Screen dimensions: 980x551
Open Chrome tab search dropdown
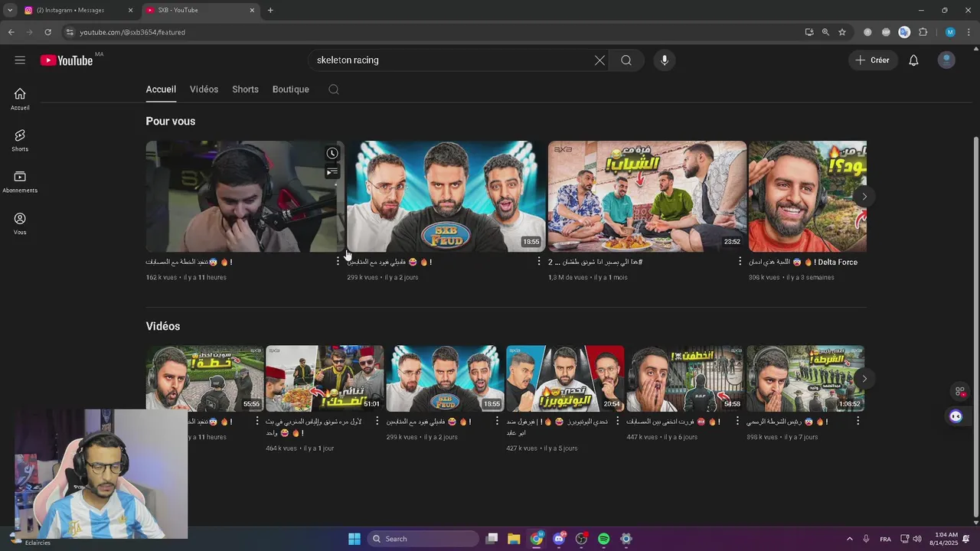coord(9,10)
